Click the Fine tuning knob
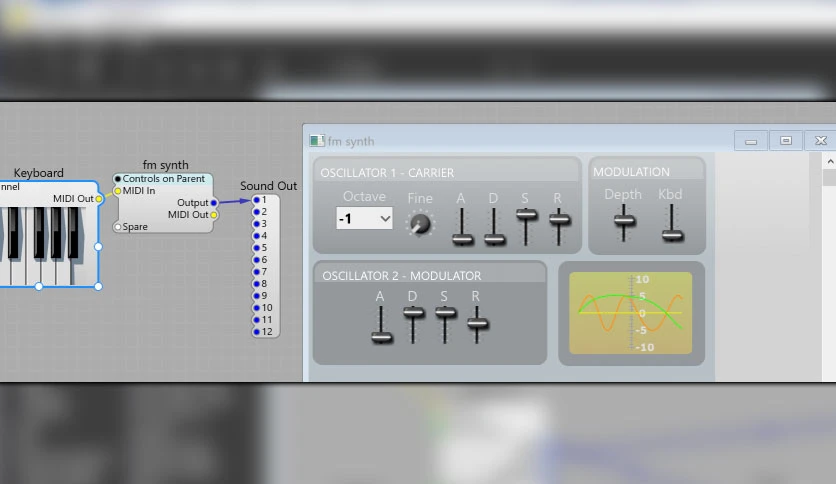The width and height of the screenshot is (836, 484). pos(420,224)
